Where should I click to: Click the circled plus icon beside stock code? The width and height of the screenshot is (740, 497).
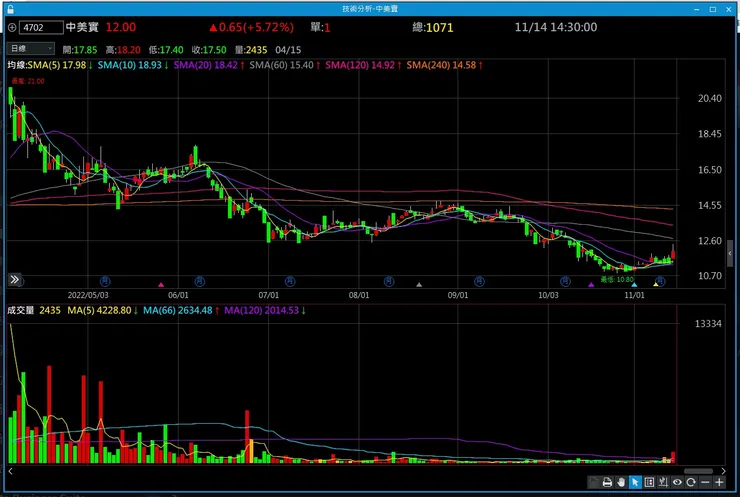point(12,28)
